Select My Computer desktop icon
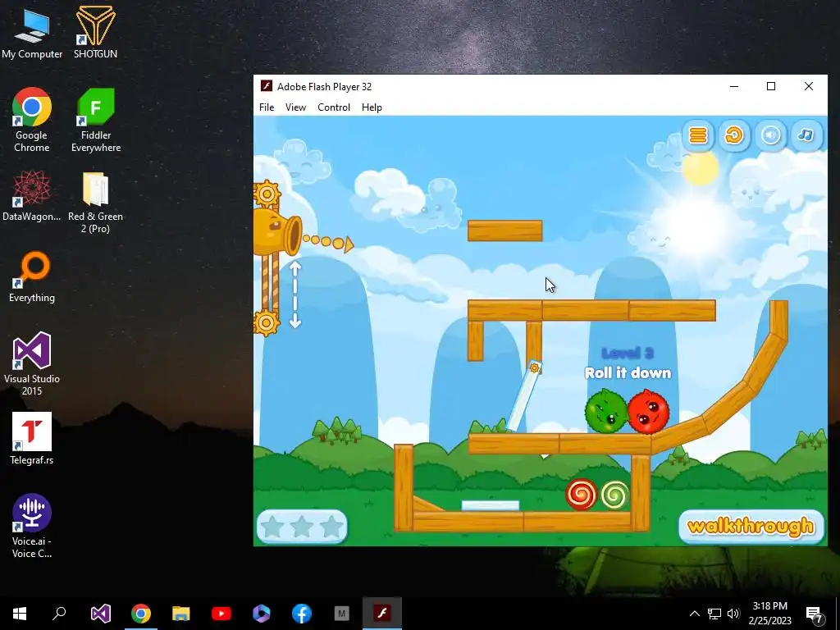 click(x=32, y=33)
